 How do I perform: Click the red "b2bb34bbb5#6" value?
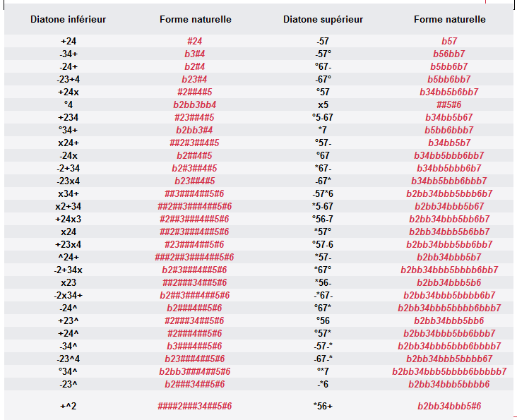tap(449, 406)
